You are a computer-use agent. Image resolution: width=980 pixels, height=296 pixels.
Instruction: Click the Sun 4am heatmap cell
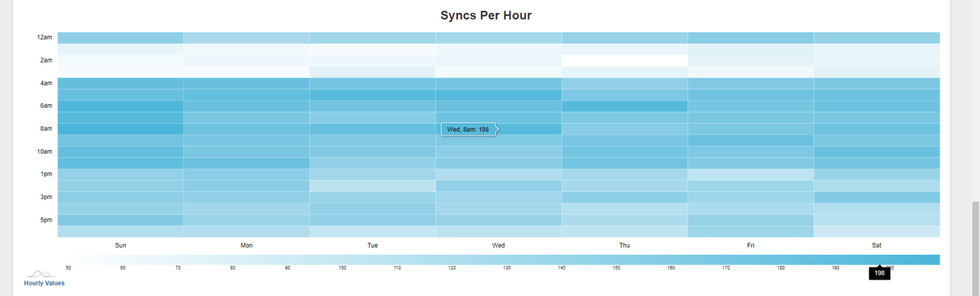(120, 83)
